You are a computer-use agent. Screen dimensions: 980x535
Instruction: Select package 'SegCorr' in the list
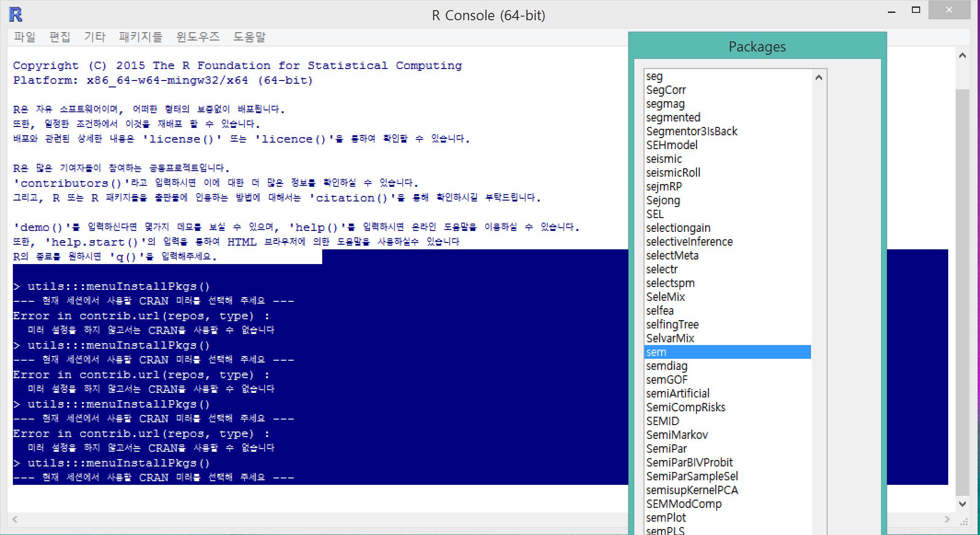[x=727, y=90]
